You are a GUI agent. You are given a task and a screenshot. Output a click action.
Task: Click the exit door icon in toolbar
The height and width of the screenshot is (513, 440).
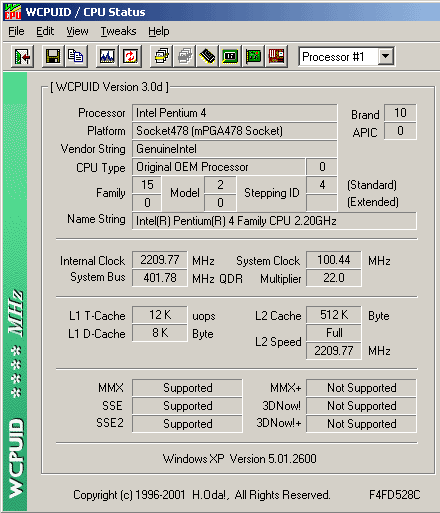[22, 56]
